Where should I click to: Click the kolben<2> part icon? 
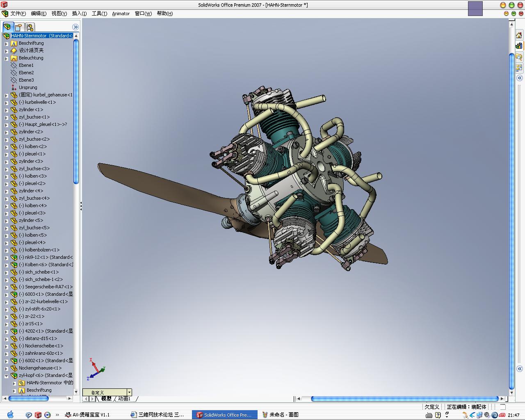[14, 146]
